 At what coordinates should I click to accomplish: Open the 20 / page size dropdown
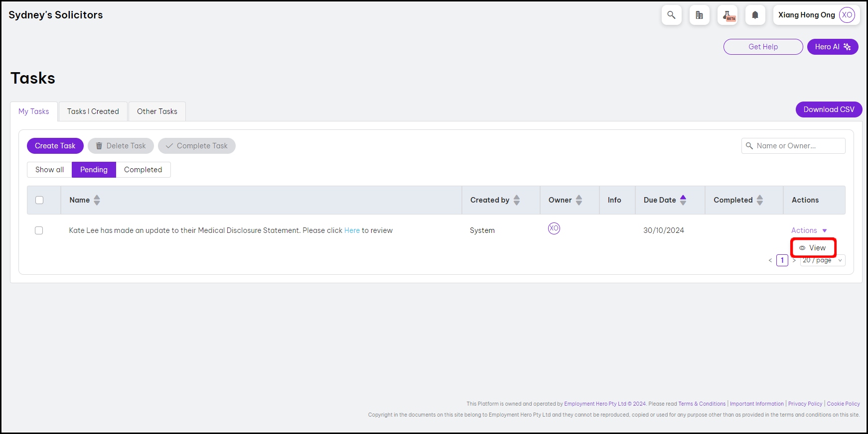point(822,260)
